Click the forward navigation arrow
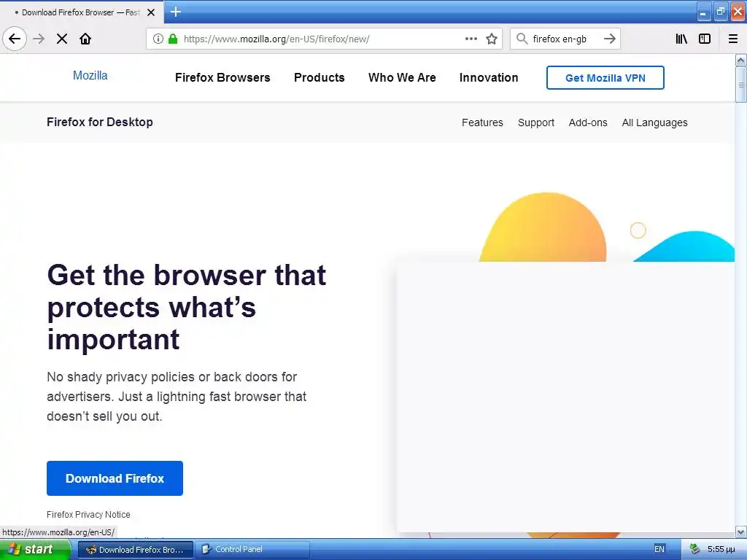 pyautogui.click(x=39, y=39)
